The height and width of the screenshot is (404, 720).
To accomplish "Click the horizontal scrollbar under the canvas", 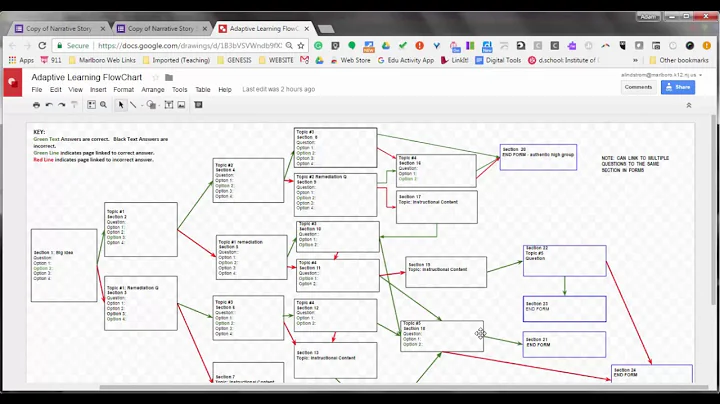I will pos(404,387).
